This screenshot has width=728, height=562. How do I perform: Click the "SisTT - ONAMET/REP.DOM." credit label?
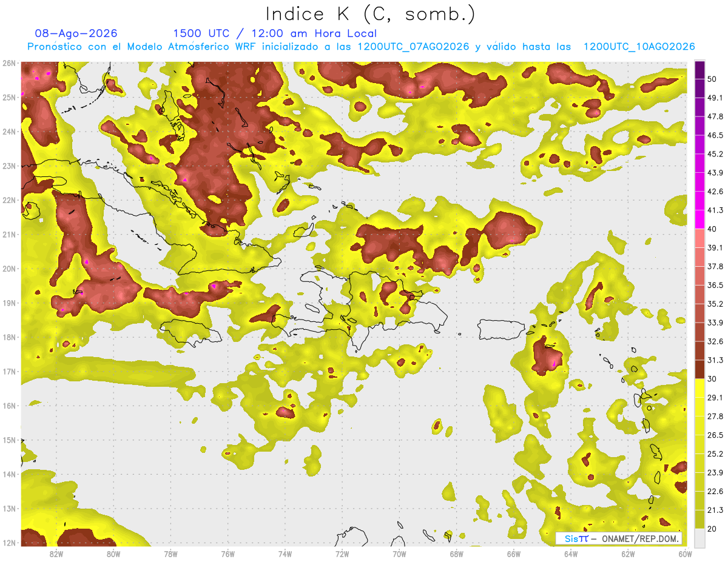click(619, 538)
